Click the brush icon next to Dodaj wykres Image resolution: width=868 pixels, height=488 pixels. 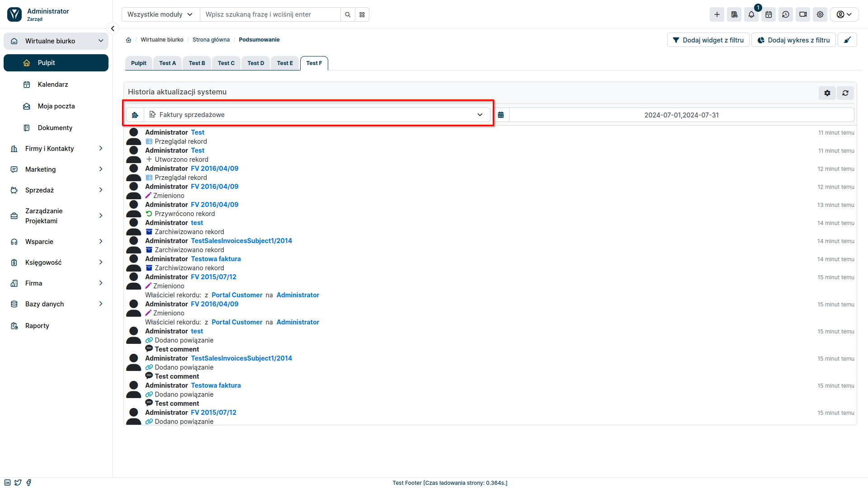[847, 40]
